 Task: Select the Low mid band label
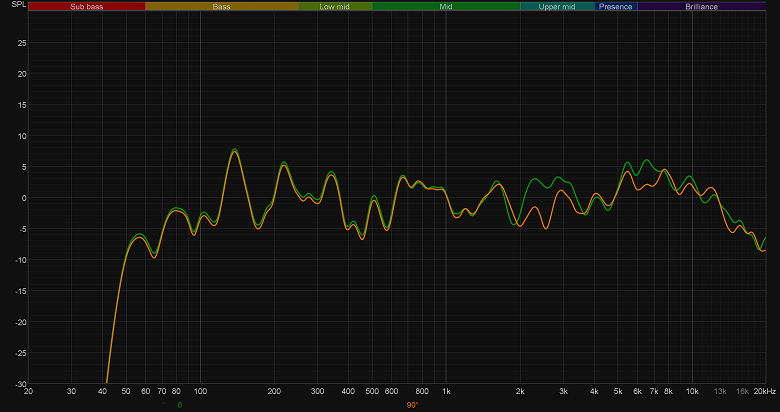pos(335,6)
